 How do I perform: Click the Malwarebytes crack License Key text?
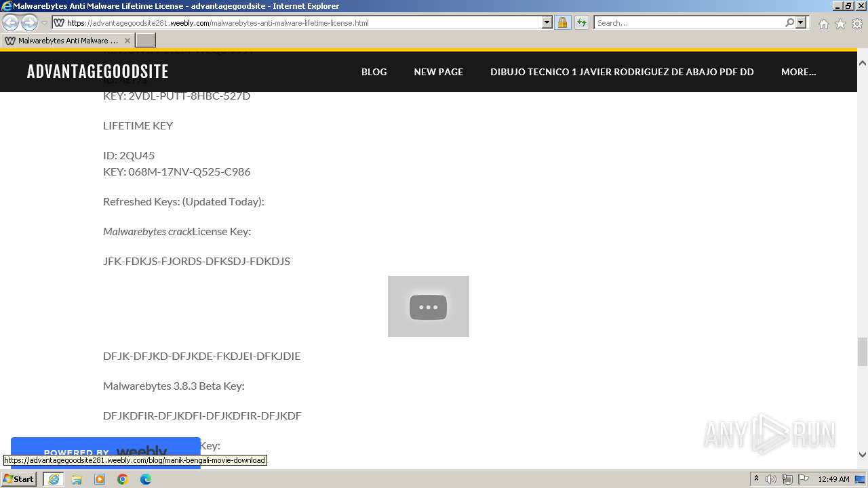[177, 231]
